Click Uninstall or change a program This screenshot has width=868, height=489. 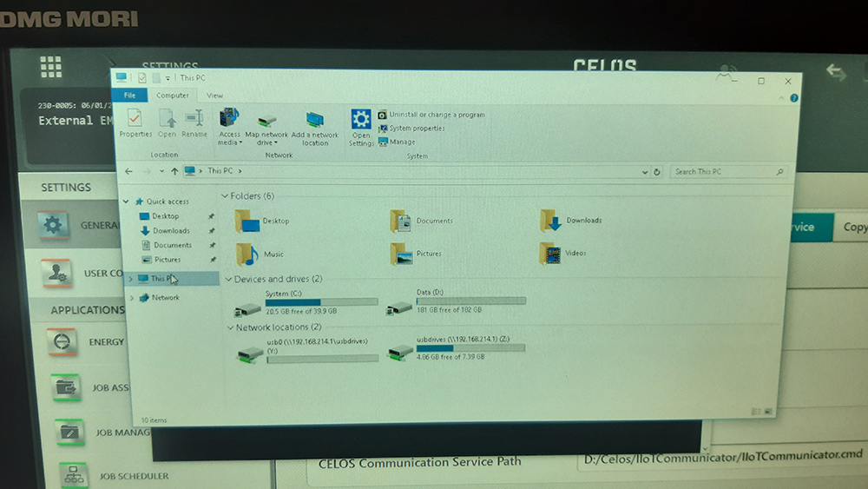coord(431,115)
